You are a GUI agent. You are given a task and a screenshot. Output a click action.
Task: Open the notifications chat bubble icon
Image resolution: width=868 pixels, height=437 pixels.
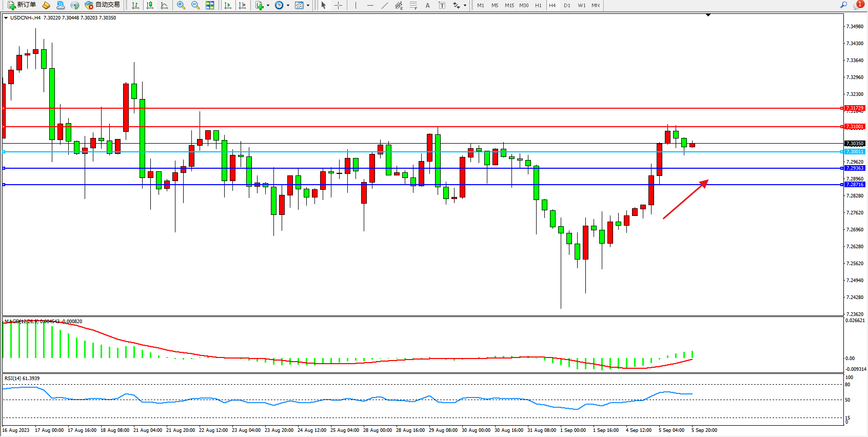point(858,5)
